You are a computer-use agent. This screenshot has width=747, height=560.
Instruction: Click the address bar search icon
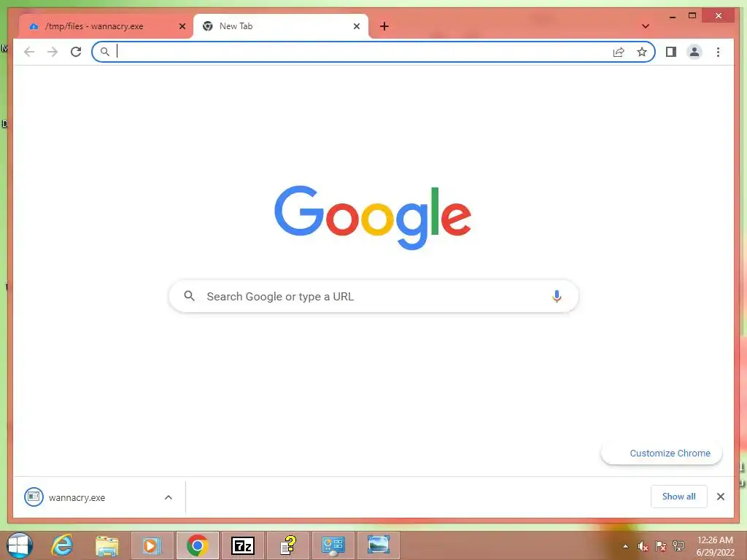105,52
